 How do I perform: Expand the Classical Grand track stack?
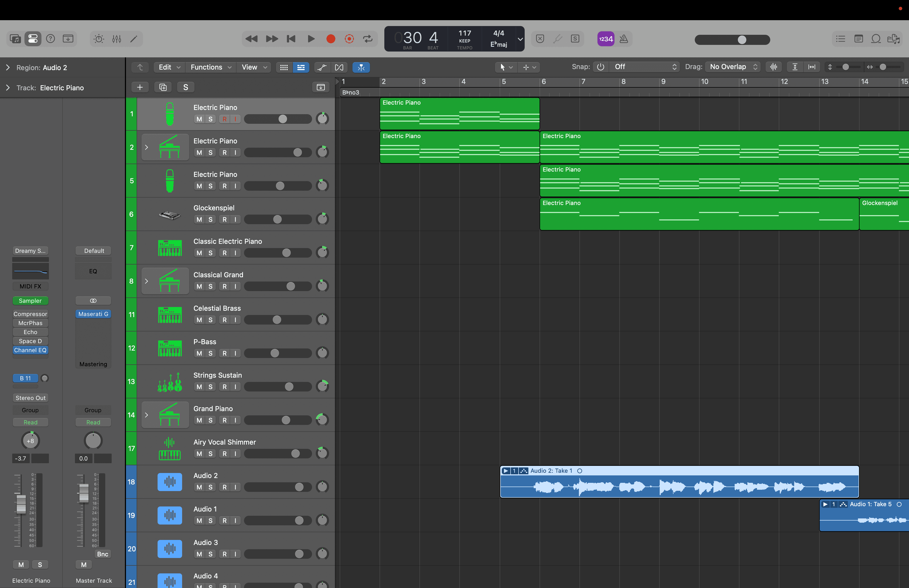(146, 281)
